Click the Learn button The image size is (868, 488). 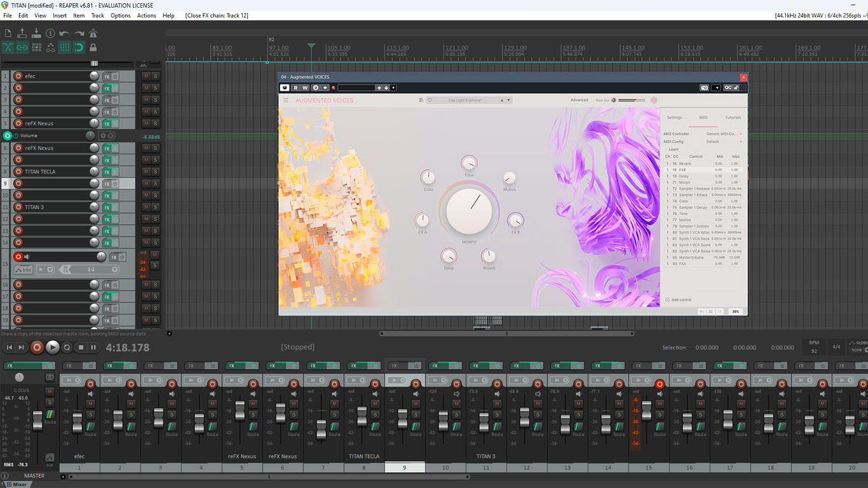(674, 149)
